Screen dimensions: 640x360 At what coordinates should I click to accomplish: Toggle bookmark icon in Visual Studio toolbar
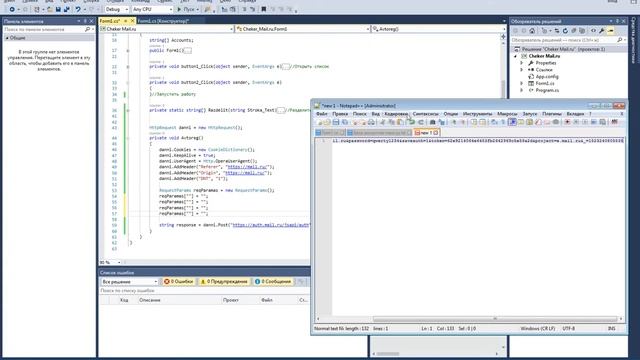click(264, 9)
